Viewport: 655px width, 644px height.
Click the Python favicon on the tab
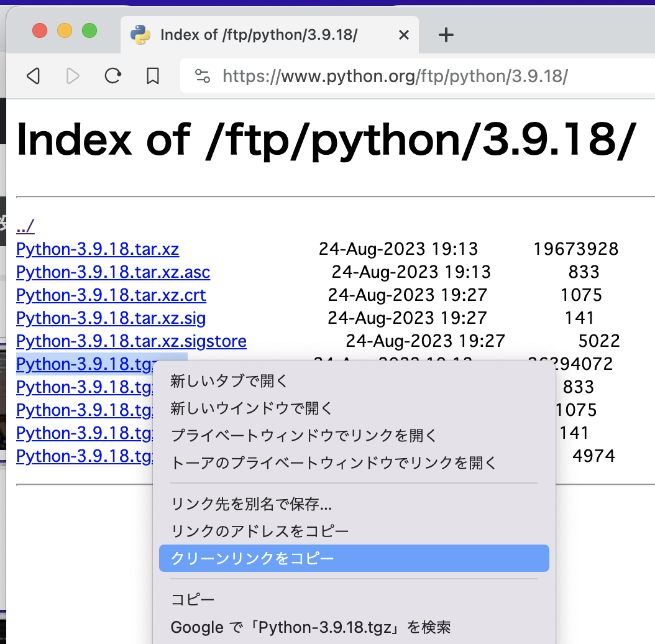pos(140,35)
